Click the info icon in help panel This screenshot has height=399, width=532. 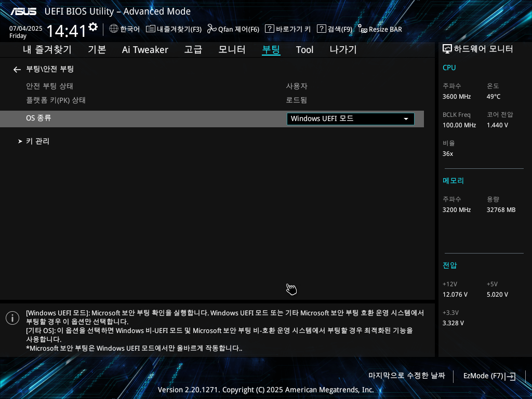12,318
